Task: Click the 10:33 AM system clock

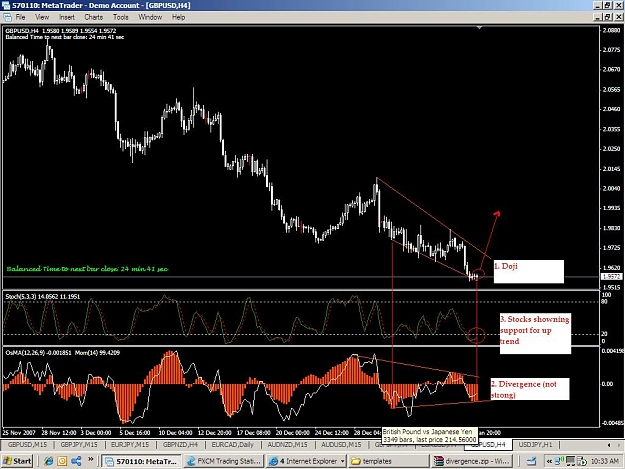Action: point(604,461)
